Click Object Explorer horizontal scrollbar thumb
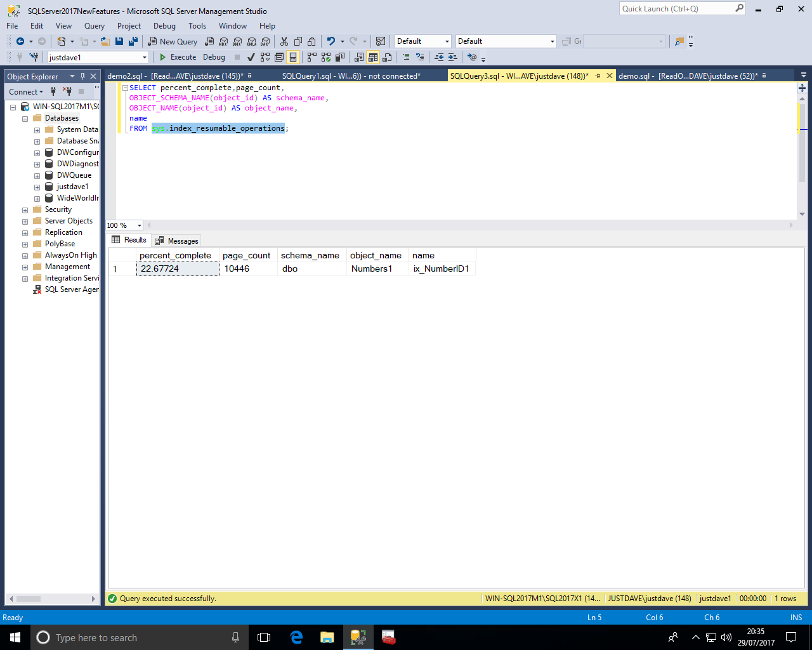 click(x=29, y=599)
